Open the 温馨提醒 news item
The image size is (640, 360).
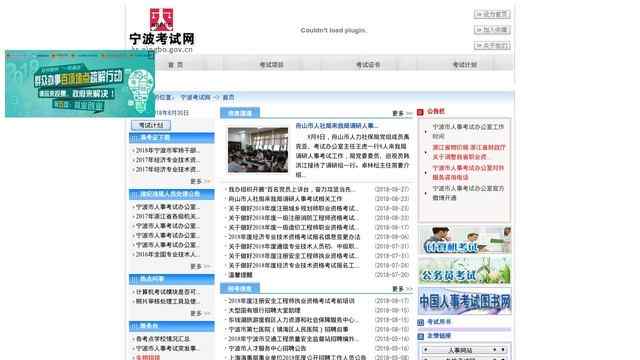[240, 275]
